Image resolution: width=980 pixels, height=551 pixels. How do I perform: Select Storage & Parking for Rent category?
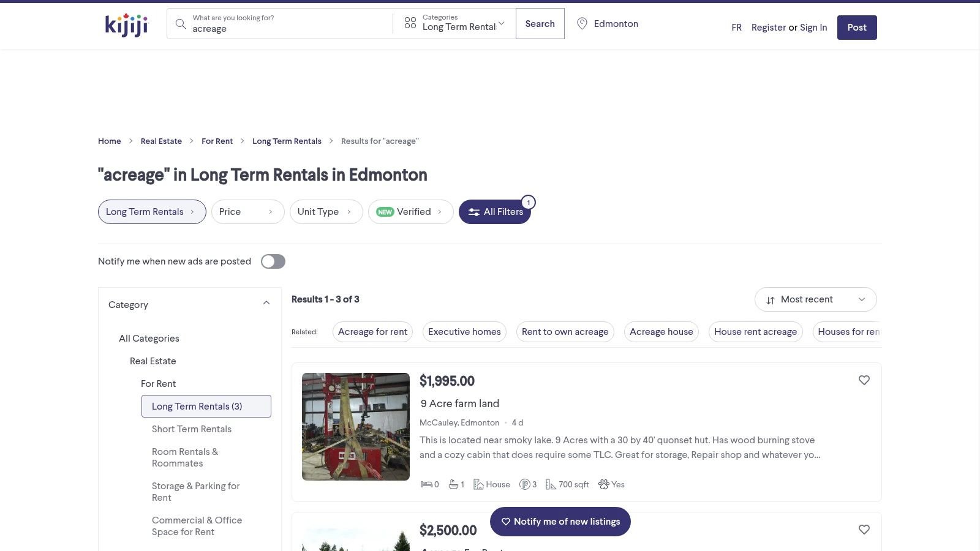pos(196,492)
